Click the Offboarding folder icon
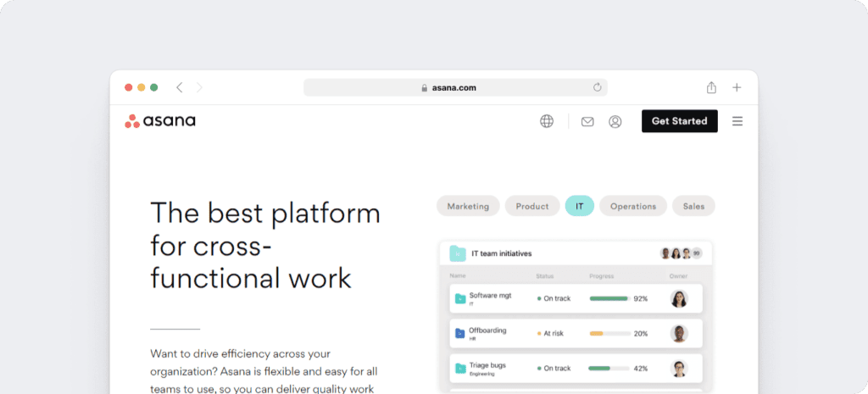868x394 pixels. pyautogui.click(x=460, y=334)
